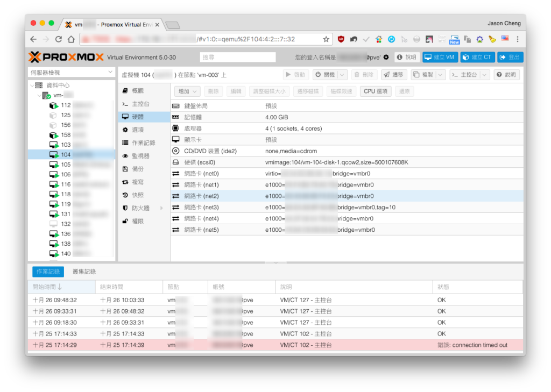Viewport: 551px width, 392px height.
Task: Open the 主控台 console dropdown arrow in toolbar
Action: [x=485, y=74]
